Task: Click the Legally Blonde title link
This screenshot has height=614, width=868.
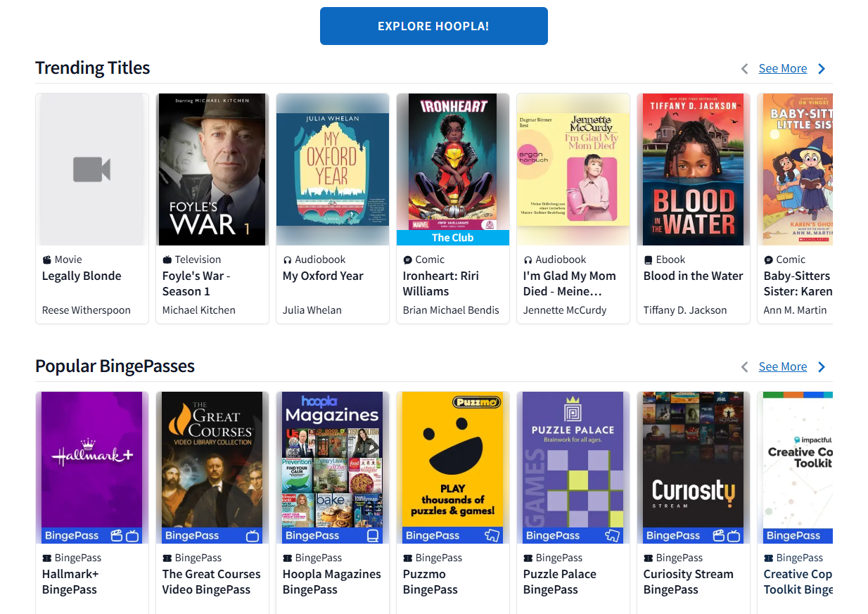Action: [x=82, y=276]
